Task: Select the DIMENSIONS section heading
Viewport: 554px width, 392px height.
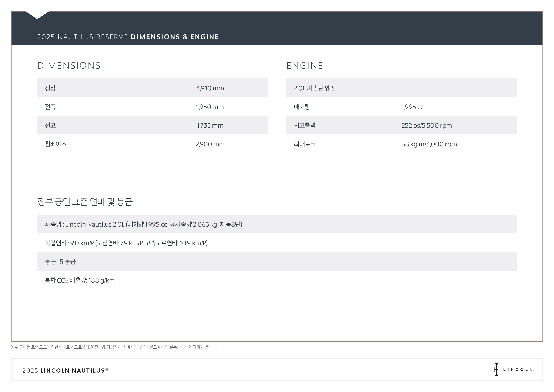Action: [x=69, y=66]
